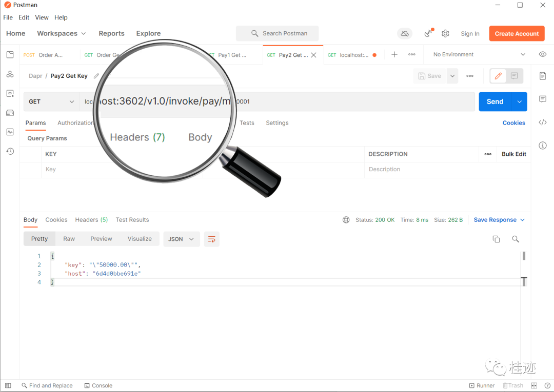The image size is (554, 392).
Task: Open the Save options dropdown arrow
Action: pos(452,76)
